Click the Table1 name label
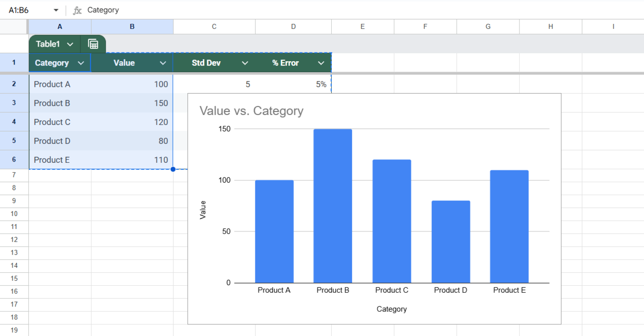Image resolution: width=644 pixels, height=336 pixels. click(x=49, y=44)
